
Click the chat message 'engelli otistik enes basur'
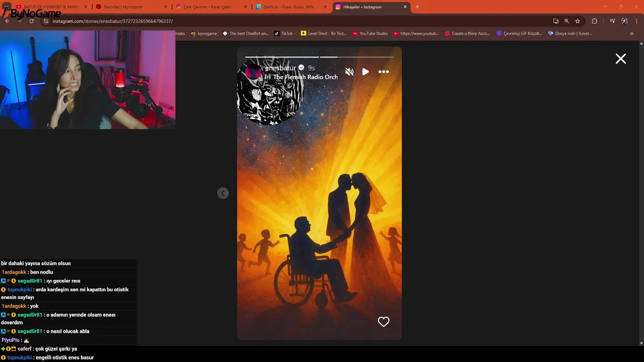65,358
